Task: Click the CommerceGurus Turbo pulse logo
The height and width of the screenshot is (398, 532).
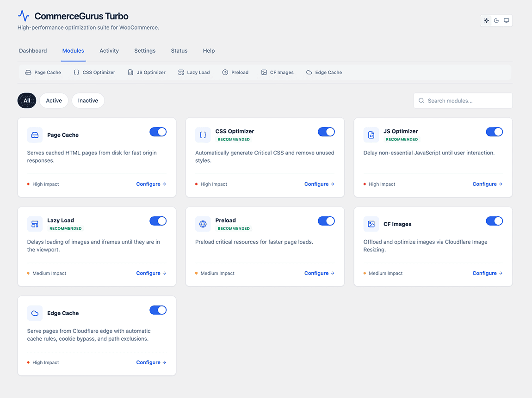Action: coord(24,16)
